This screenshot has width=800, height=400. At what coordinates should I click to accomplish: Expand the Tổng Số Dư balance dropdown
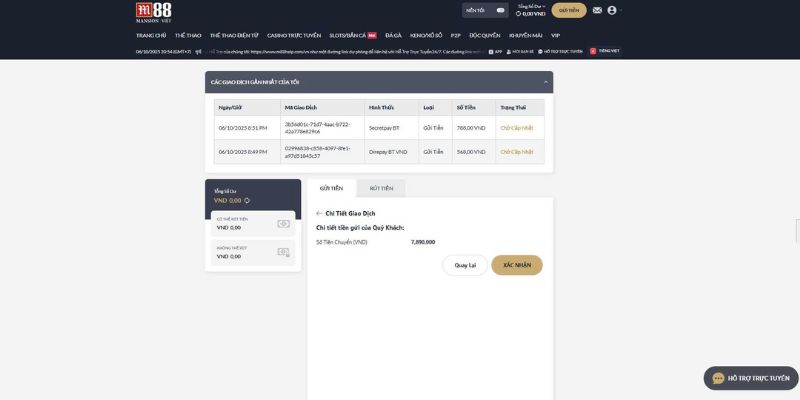pos(542,6)
